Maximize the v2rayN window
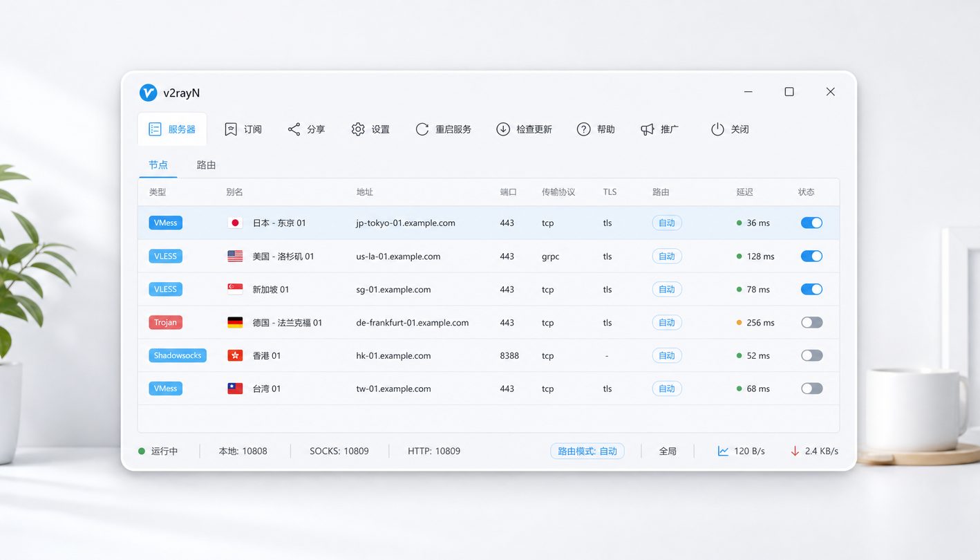980x560 pixels. pos(789,92)
